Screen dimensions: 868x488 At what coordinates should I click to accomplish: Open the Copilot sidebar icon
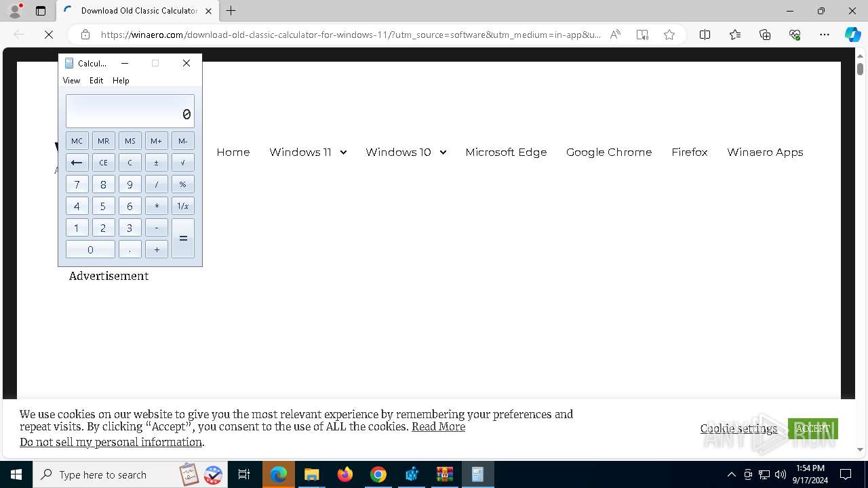[x=852, y=35]
